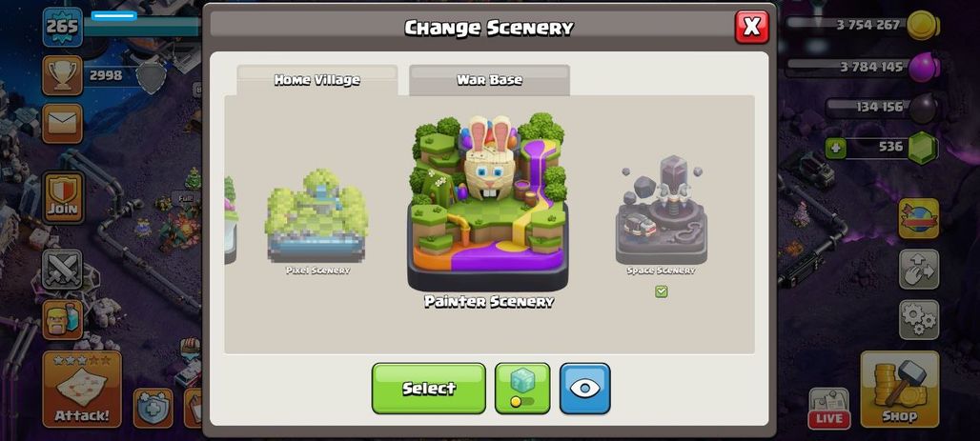Choose the Space Scenery thumbnail

click(662, 215)
